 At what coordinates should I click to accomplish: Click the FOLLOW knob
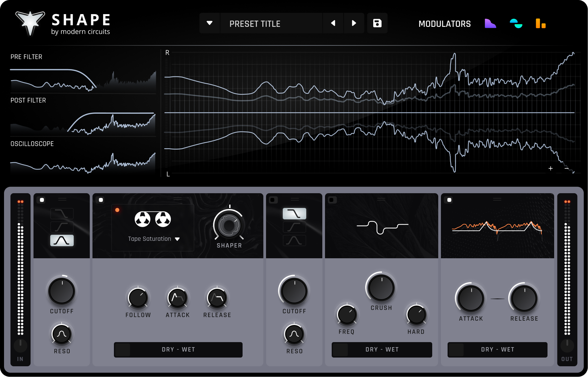coord(138,298)
